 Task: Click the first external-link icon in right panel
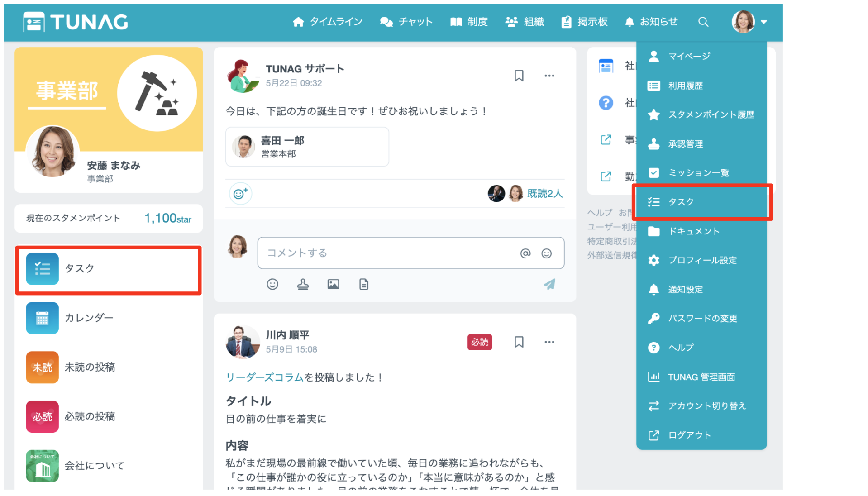[x=606, y=140]
